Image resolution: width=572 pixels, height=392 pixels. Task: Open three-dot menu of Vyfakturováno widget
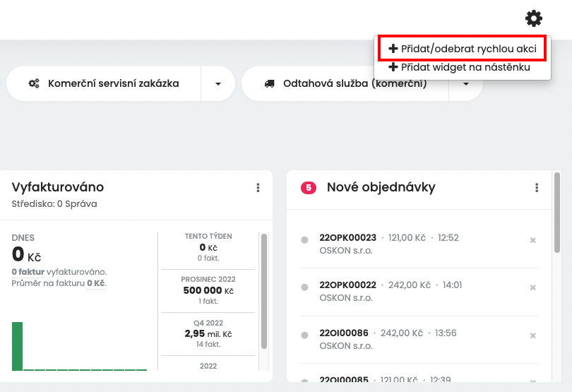coord(258,188)
